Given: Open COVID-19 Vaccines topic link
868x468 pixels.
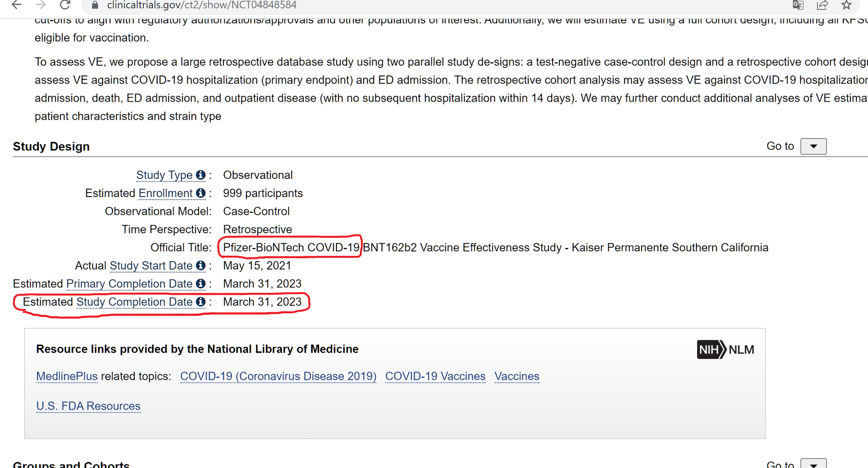Looking at the screenshot, I should [x=435, y=376].
